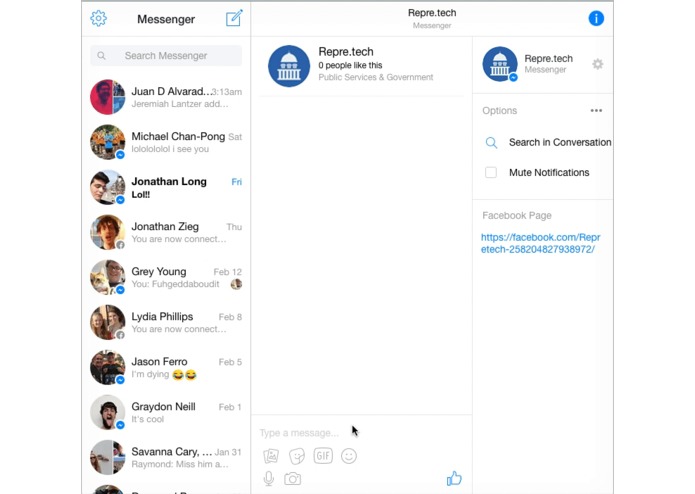Click the Repre.tech logo in info panel
Viewport: 695px width, 494px height.
click(x=500, y=64)
